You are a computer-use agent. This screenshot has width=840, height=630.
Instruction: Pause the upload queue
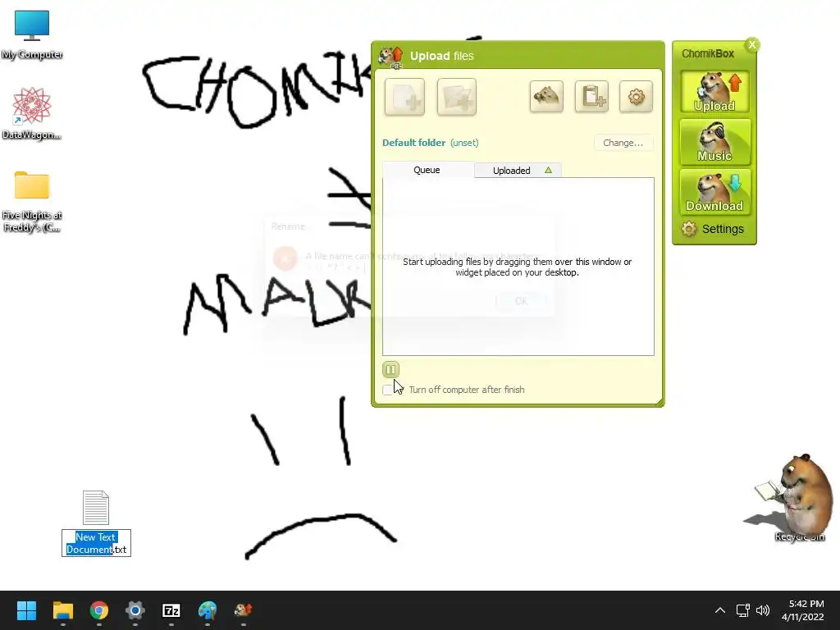click(x=390, y=369)
